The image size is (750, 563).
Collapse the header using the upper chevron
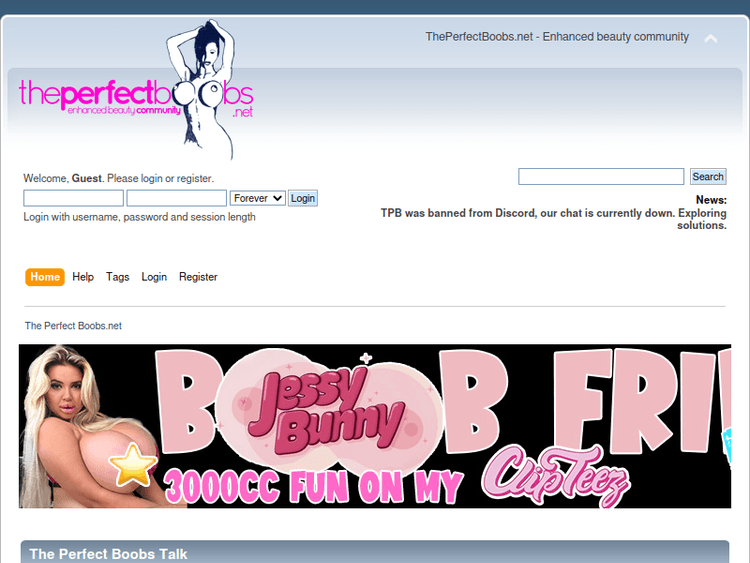pyautogui.click(x=711, y=39)
